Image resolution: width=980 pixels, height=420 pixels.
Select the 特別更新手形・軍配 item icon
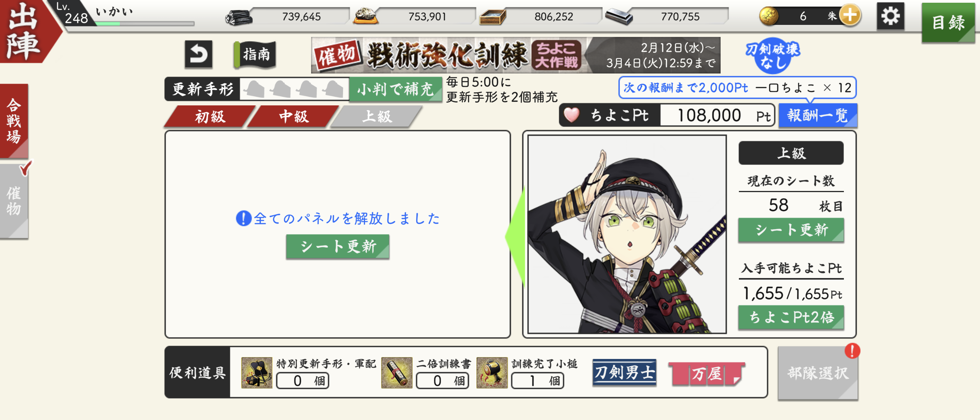(257, 373)
